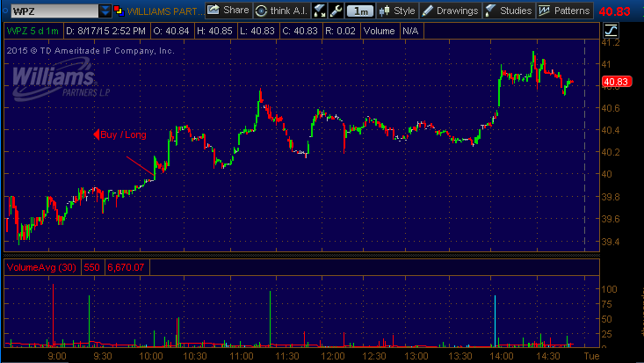The image size is (644, 363).
Task: Change the 1m timeframe button
Action: coord(360,11)
